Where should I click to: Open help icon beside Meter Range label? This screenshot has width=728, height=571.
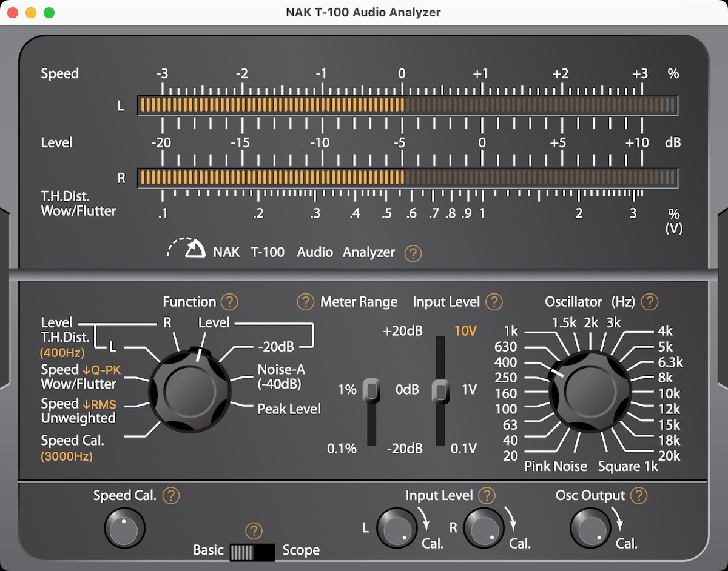tap(305, 302)
